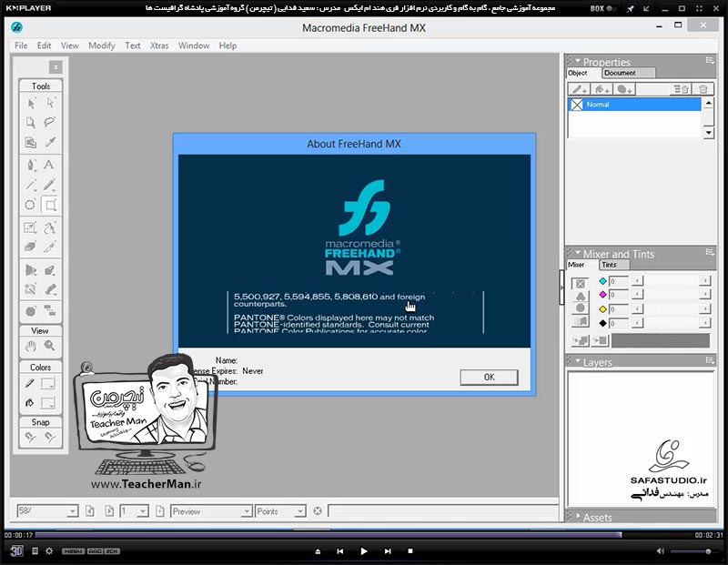
Task: Select the Lasso tool
Action: [50, 123]
